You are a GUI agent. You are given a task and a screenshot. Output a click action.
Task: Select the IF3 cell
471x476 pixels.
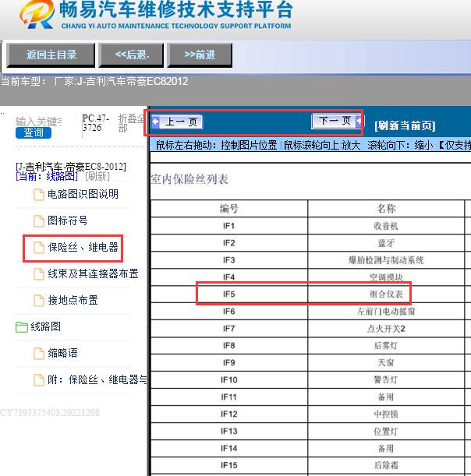pos(228,260)
